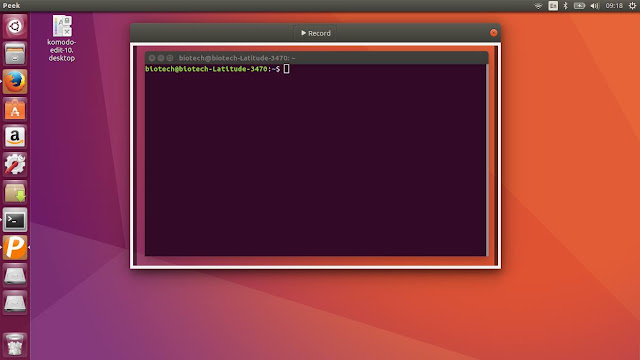Select komodo-edit-10.desktop file on desktop
The image size is (640, 360).
pos(62,39)
